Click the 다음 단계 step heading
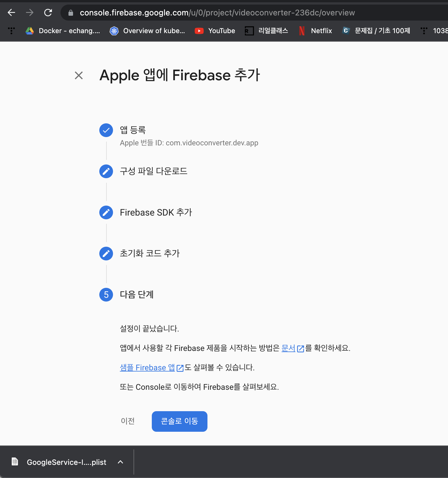The width and height of the screenshot is (448, 478). (x=137, y=294)
